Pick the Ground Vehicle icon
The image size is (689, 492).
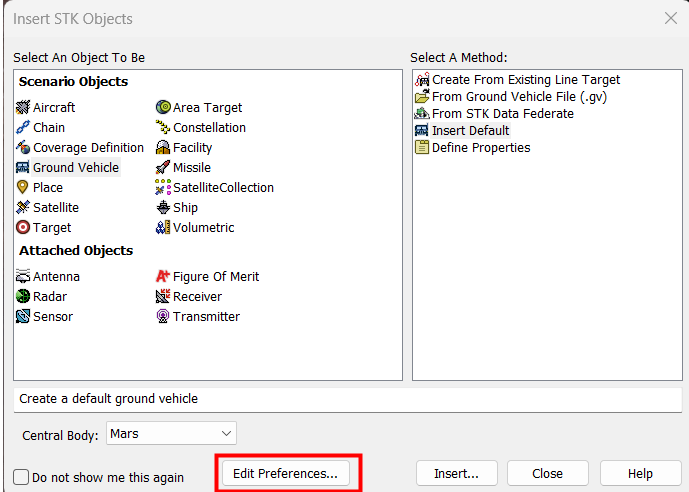pos(23,167)
